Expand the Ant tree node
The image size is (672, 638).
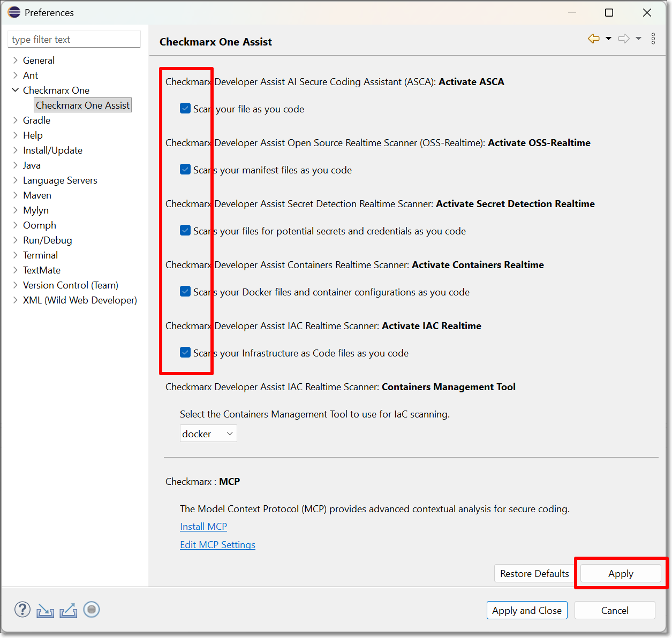(x=16, y=75)
